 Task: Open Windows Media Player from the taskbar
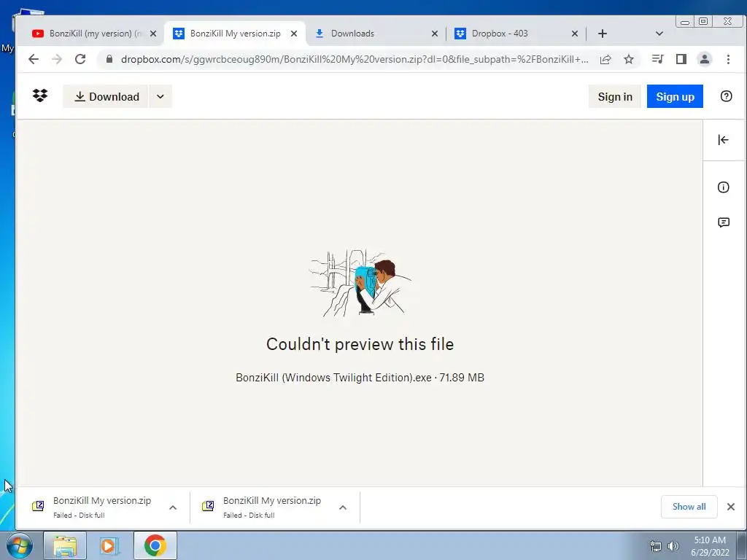click(x=109, y=545)
